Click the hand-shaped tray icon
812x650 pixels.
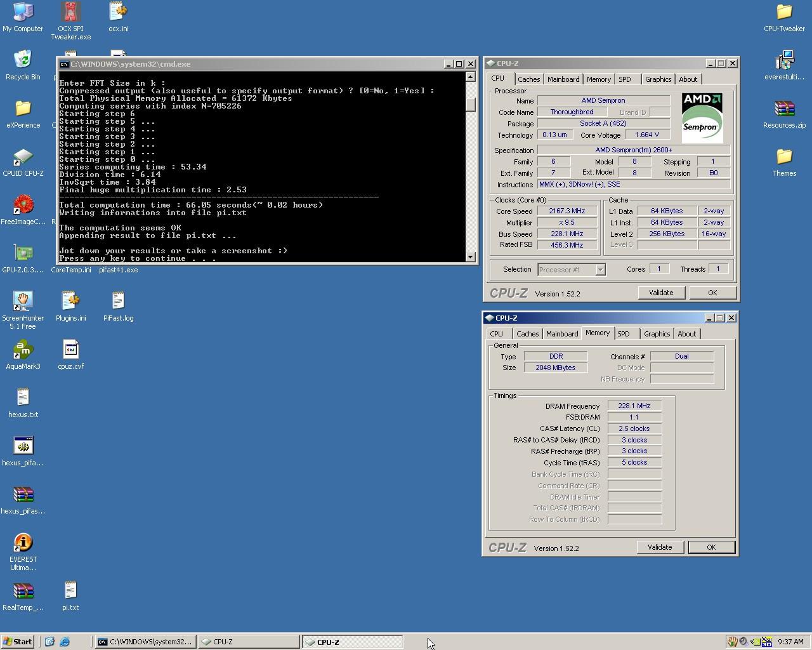732,642
